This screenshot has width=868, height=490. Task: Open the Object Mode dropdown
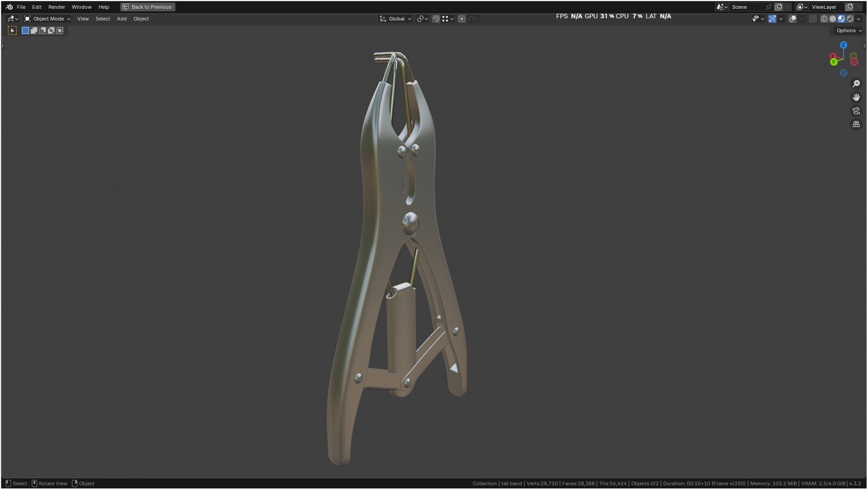(x=47, y=19)
